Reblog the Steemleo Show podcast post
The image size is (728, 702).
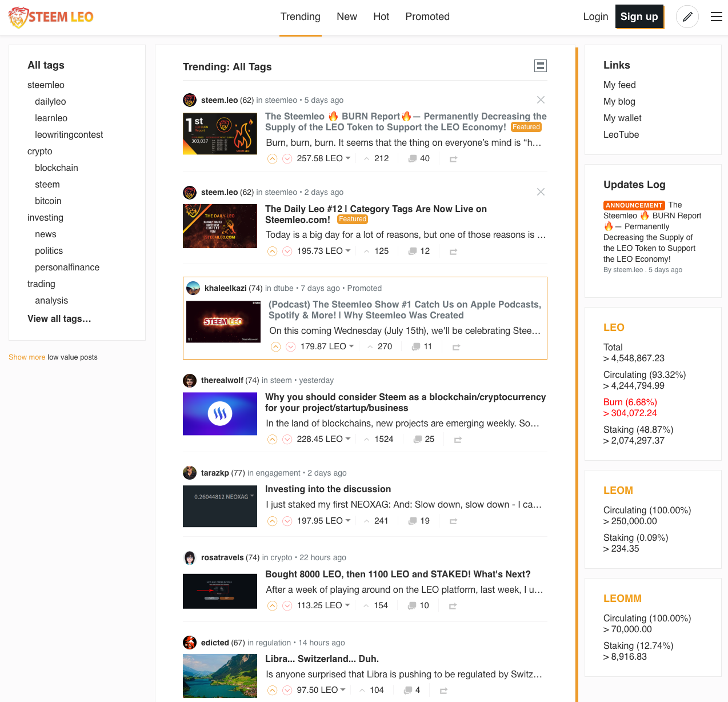click(x=457, y=347)
